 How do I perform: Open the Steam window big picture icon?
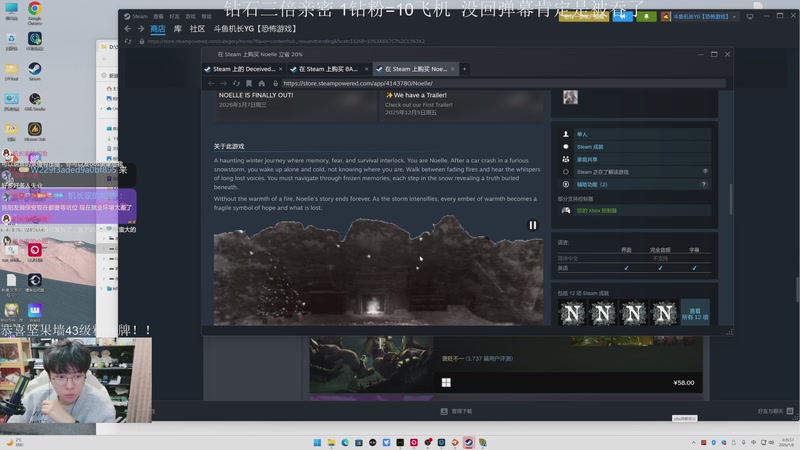pos(750,16)
